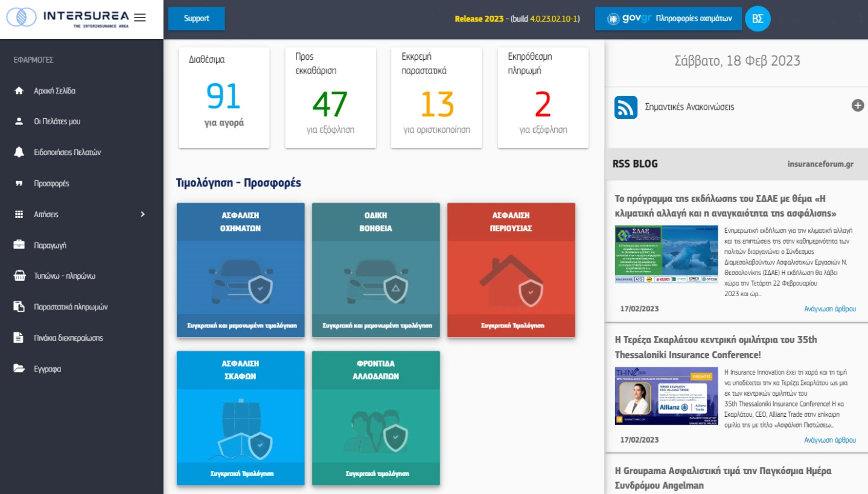Click the RSS feed icon
The height and width of the screenshot is (494, 868).
[626, 107]
